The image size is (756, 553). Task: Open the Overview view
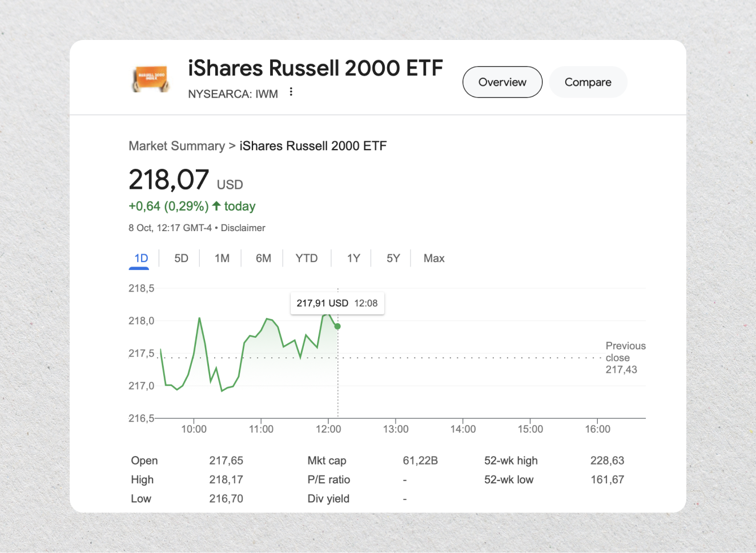(x=502, y=82)
